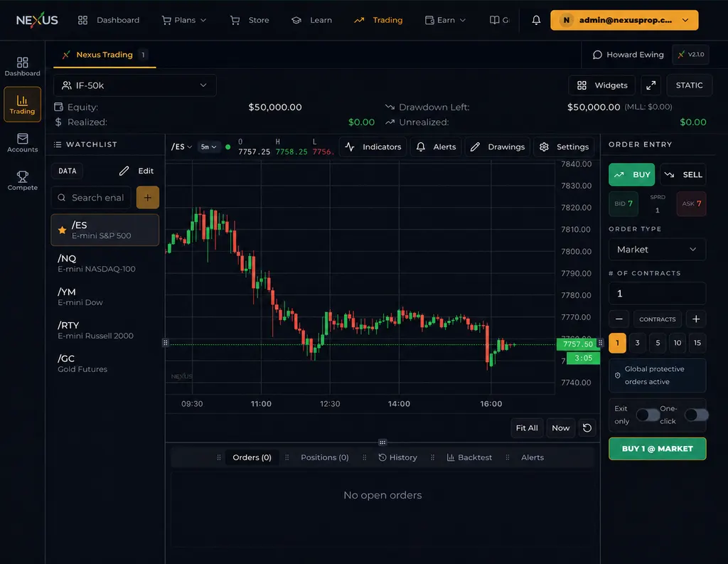Select the SELL side
728x564 pixels.
[683, 175]
